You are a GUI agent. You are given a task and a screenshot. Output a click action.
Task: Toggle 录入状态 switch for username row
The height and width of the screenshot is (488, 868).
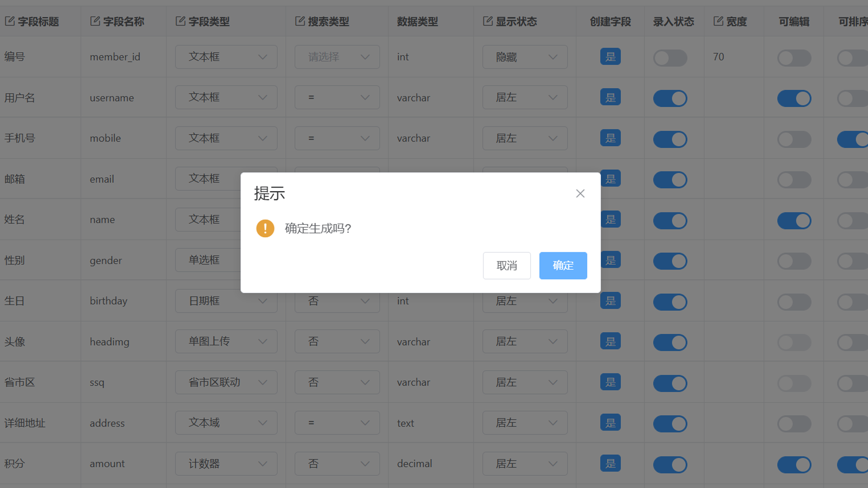tap(670, 98)
